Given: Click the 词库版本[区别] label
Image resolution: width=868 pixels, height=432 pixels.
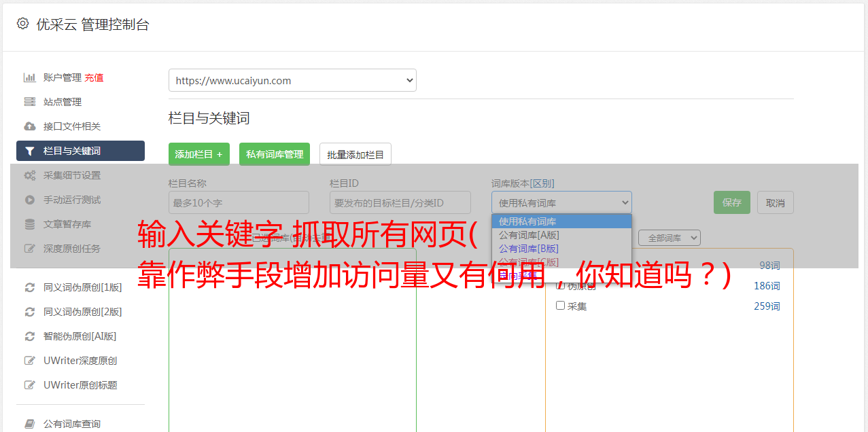Looking at the screenshot, I should pyautogui.click(x=523, y=183).
